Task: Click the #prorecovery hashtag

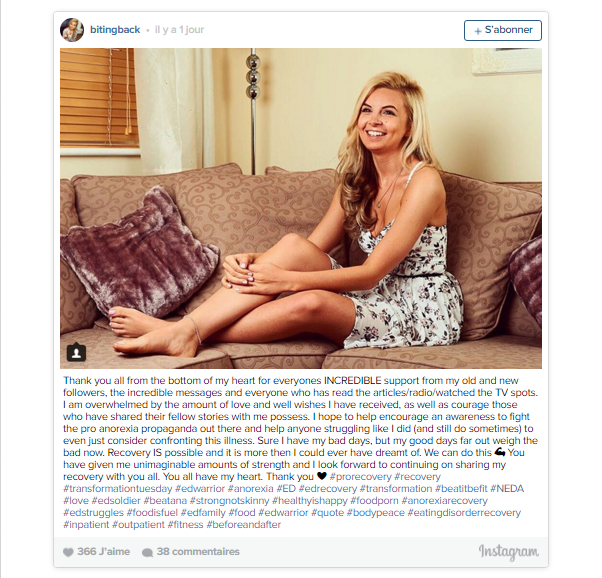Action: [x=360, y=477]
